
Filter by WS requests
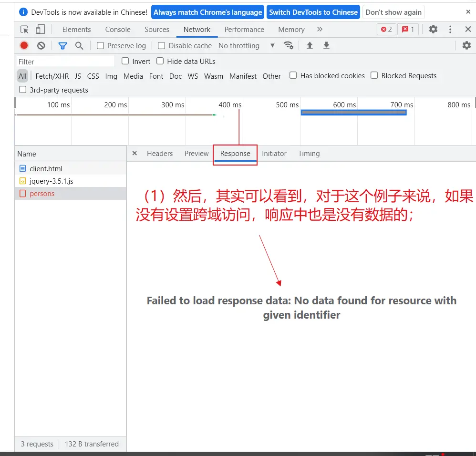click(193, 76)
